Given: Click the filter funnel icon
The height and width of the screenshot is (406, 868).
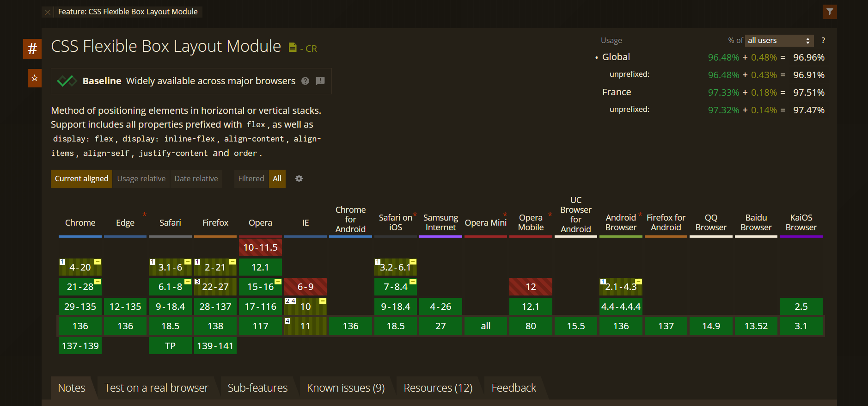Looking at the screenshot, I should coord(830,12).
